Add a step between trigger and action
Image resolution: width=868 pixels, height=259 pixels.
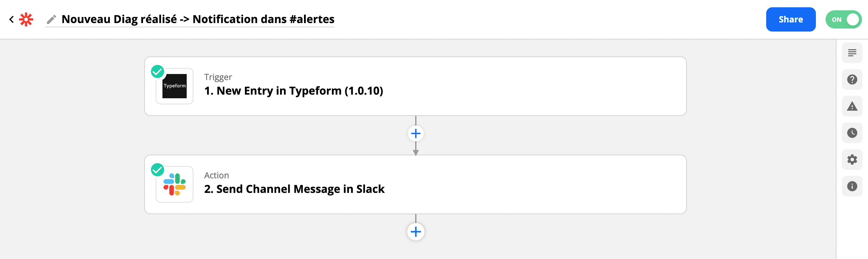pyautogui.click(x=416, y=133)
